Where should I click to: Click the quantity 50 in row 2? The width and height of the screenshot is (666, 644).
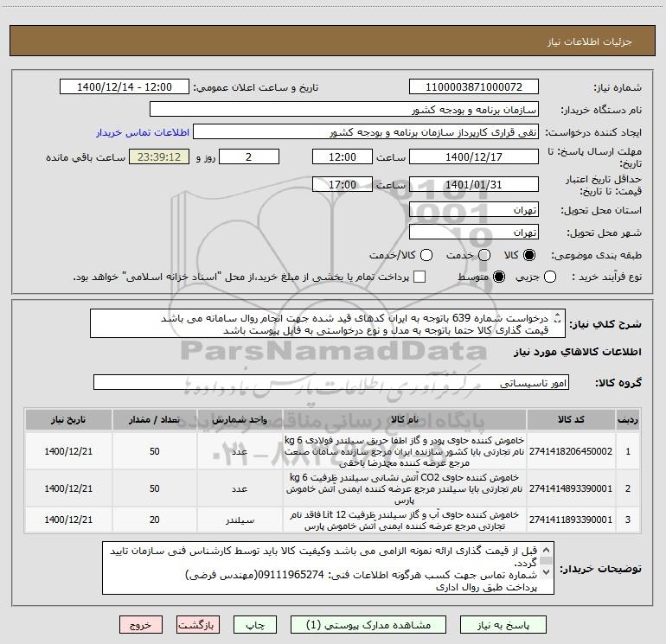[x=155, y=488]
